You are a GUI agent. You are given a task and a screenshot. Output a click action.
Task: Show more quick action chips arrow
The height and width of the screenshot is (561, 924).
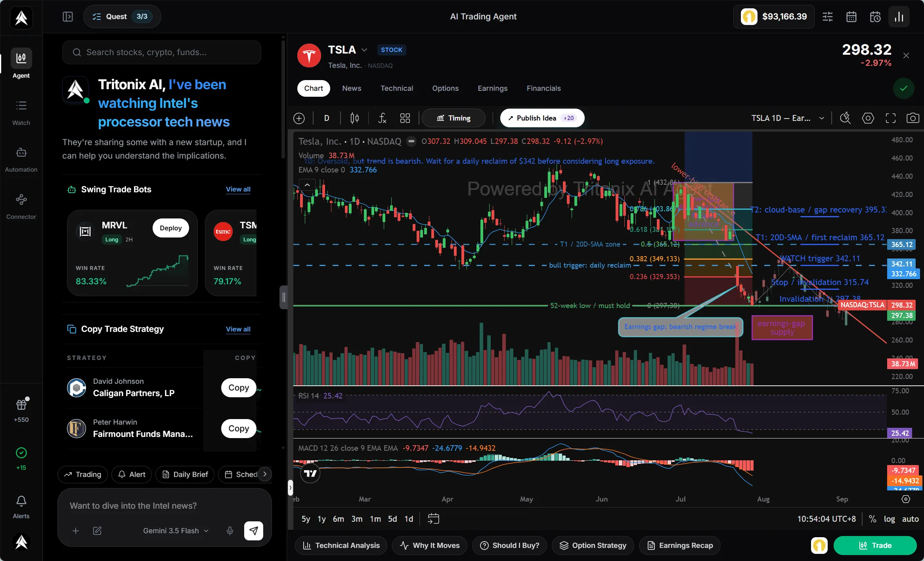click(265, 474)
